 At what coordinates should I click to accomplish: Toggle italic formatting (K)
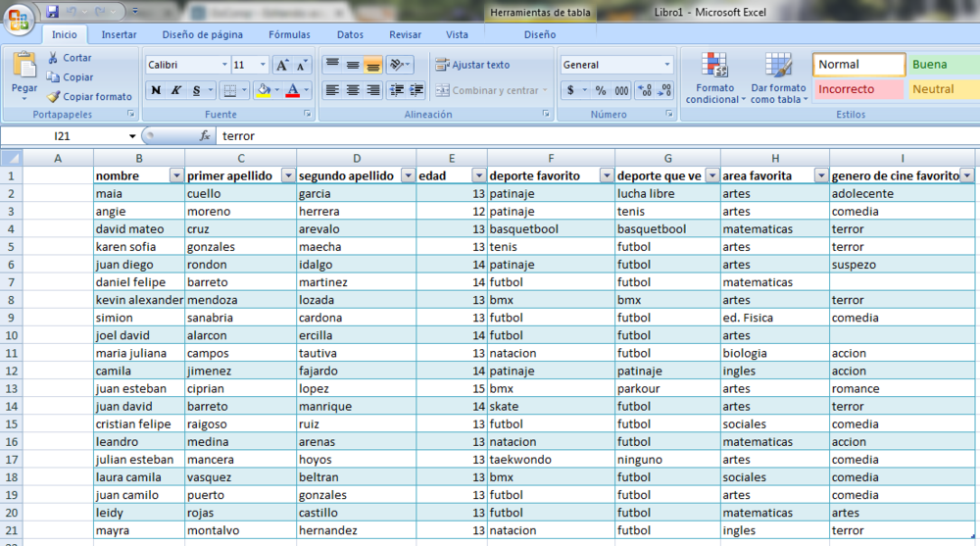click(176, 90)
